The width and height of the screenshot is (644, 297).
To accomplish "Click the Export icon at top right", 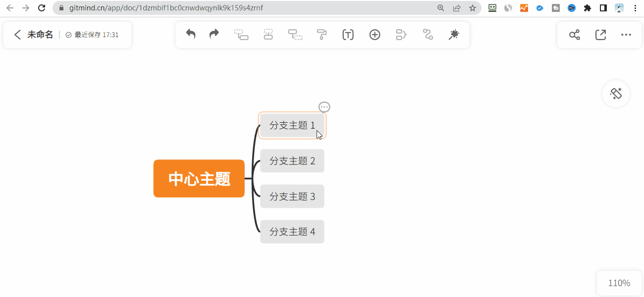I will pyautogui.click(x=600, y=35).
